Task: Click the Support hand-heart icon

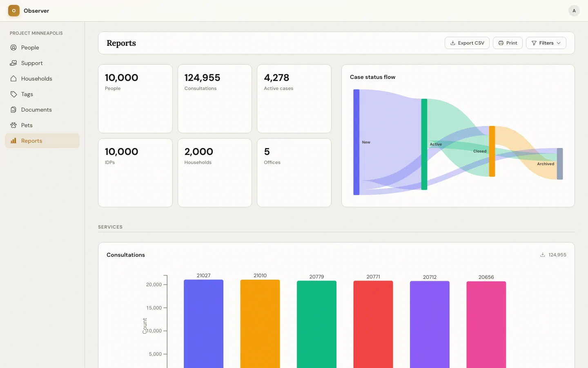Action: [13, 63]
